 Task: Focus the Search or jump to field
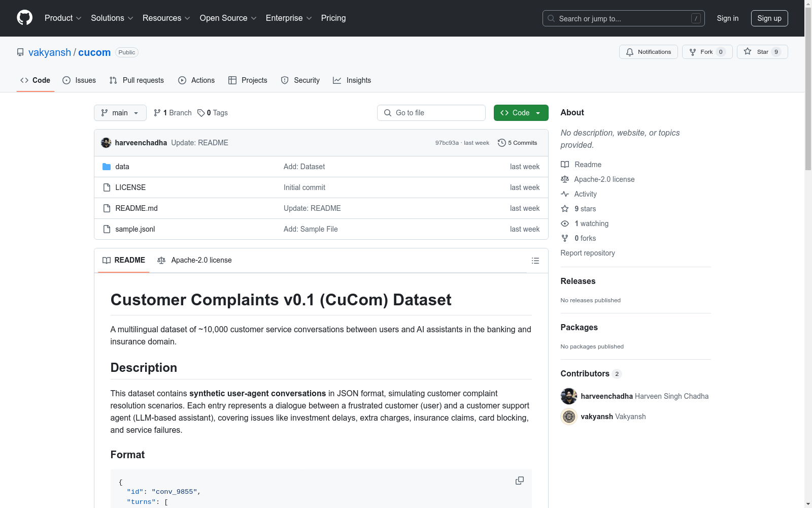pyautogui.click(x=623, y=18)
